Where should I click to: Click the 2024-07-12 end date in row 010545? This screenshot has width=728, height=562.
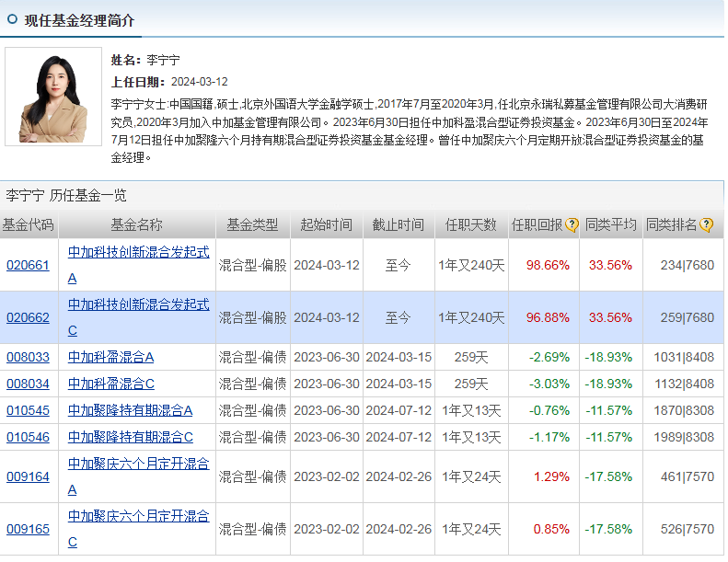pos(399,410)
